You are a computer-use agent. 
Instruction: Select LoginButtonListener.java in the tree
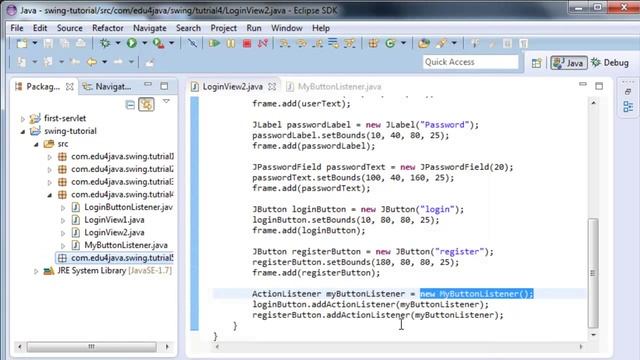click(x=122, y=207)
